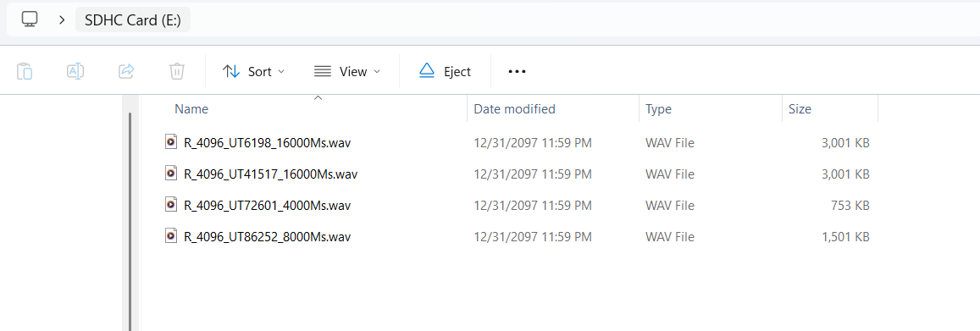Screen dimensions: 980x331
Task: Click the R_4096_UT6198_16000Ms.wav file icon
Action: (x=170, y=141)
